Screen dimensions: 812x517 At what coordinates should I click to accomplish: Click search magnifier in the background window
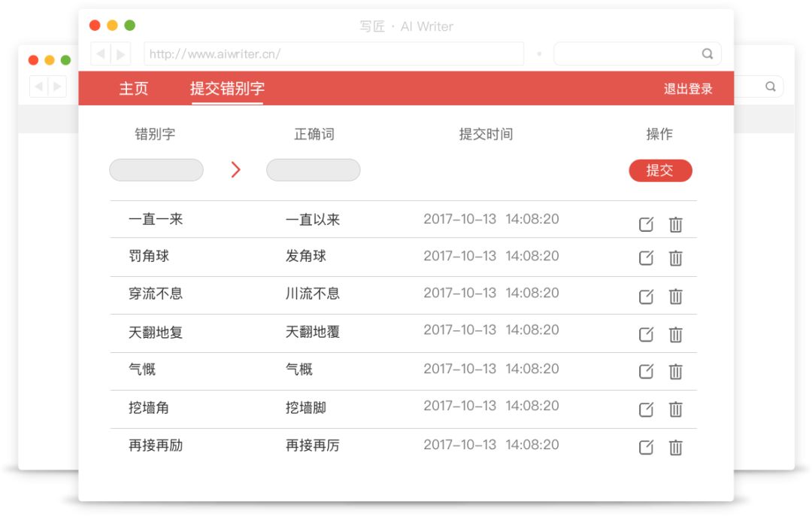click(x=771, y=86)
